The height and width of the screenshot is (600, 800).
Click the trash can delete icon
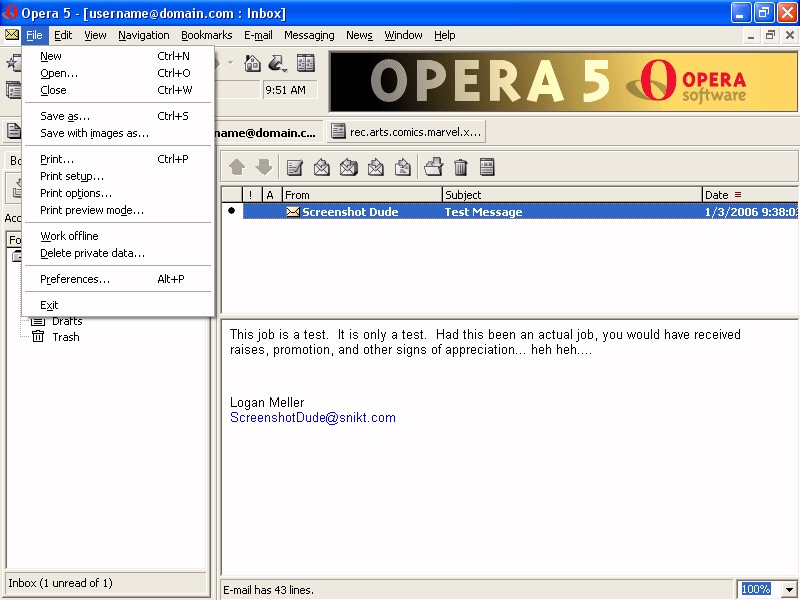[460, 167]
